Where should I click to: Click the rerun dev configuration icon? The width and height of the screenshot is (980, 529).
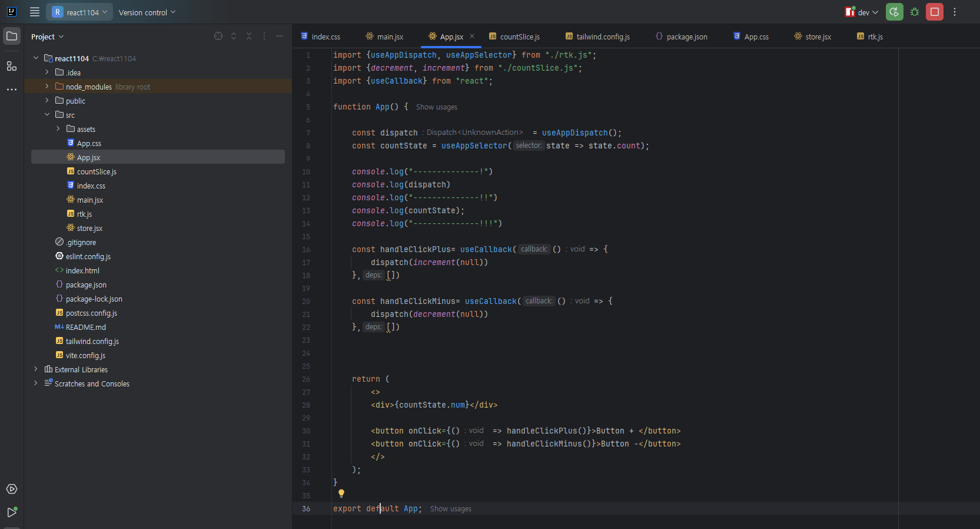895,12
